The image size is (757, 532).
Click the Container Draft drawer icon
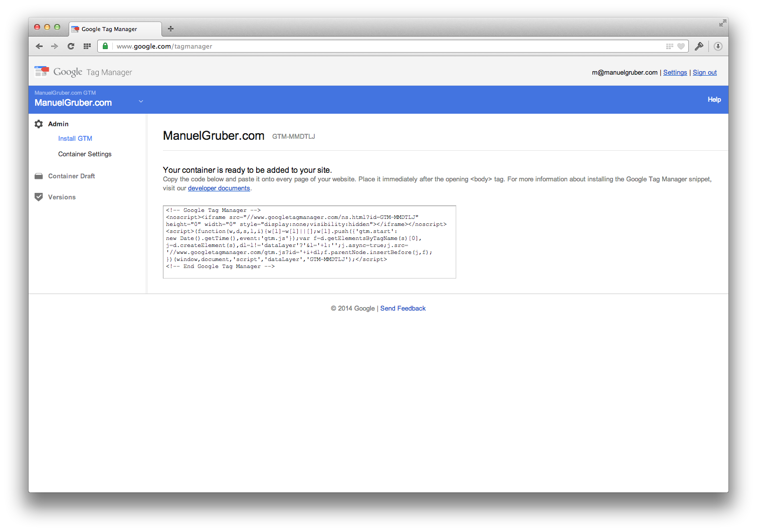point(39,176)
